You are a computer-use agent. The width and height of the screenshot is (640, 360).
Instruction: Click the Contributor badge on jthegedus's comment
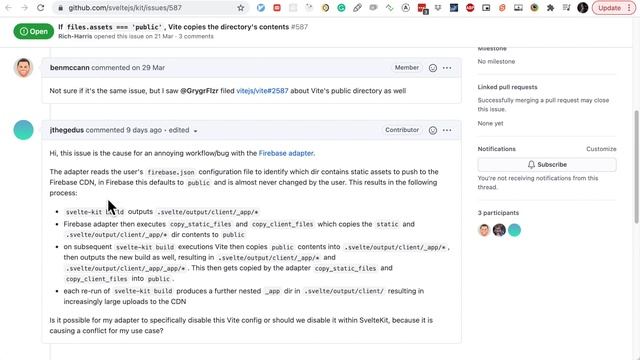[x=402, y=130]
